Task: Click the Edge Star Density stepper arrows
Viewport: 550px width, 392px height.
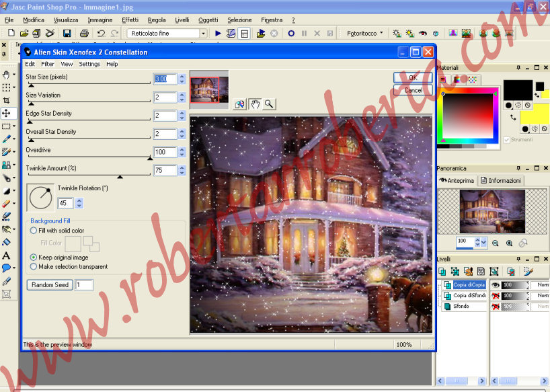Action: [x=182, y=116]
